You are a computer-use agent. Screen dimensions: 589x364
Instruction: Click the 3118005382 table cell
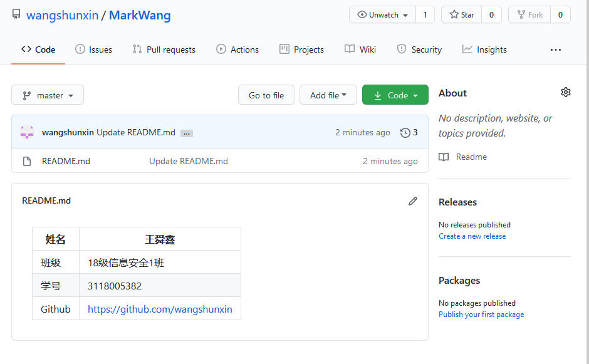[x=160, y=286]
